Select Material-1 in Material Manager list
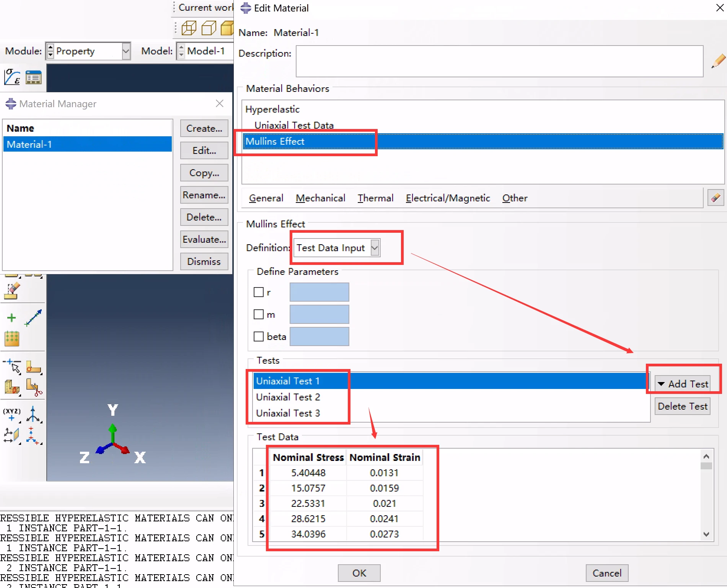This screenshot has width=727, height=588. click(x=87, y=144)
